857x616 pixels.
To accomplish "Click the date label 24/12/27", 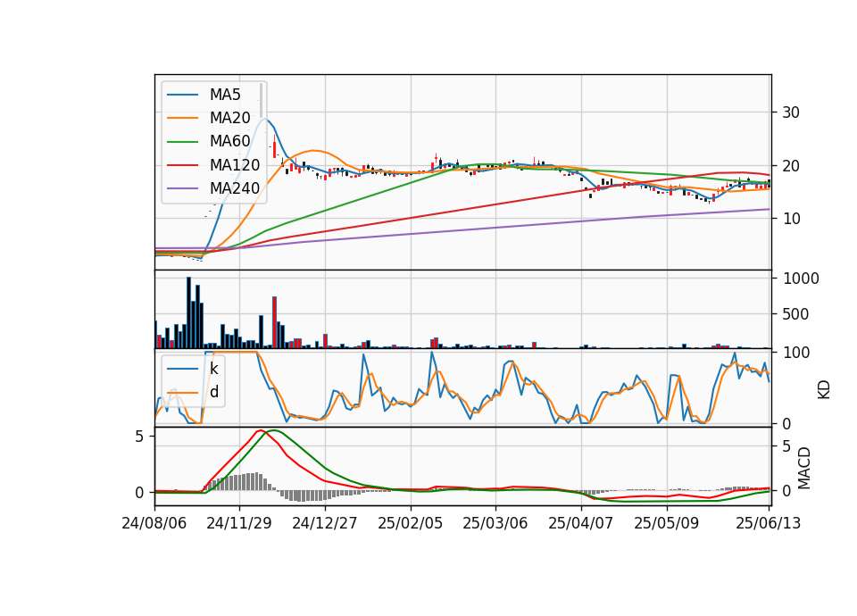I will (x=325, y=523).
